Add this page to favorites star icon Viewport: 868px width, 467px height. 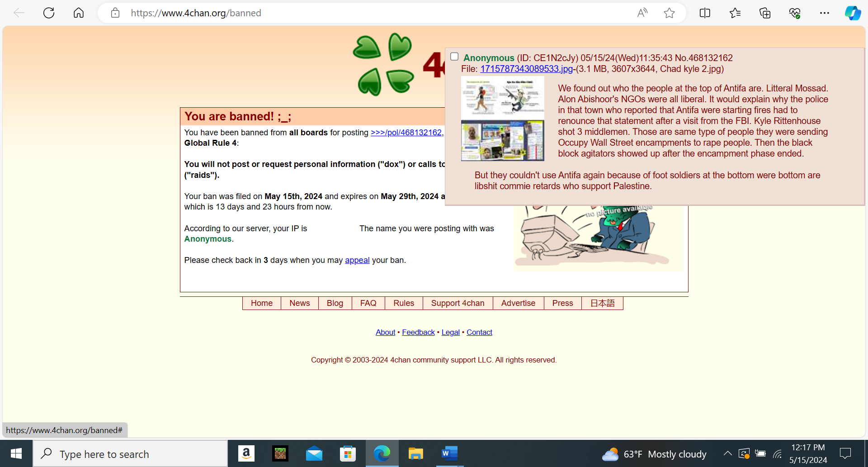(669, 13)
